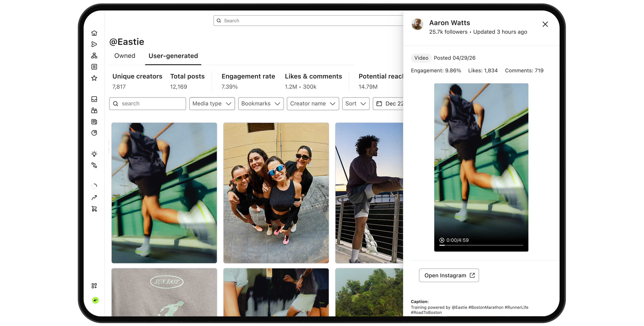This screenshot has height=326, width=644.
Task: Close the Aaron Watts detail panel
Action: click(545, 24)
